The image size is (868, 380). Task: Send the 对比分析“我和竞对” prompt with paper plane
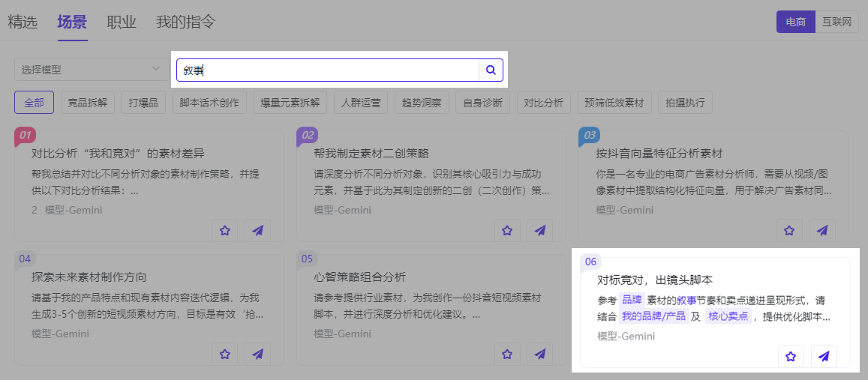point(257,231)
